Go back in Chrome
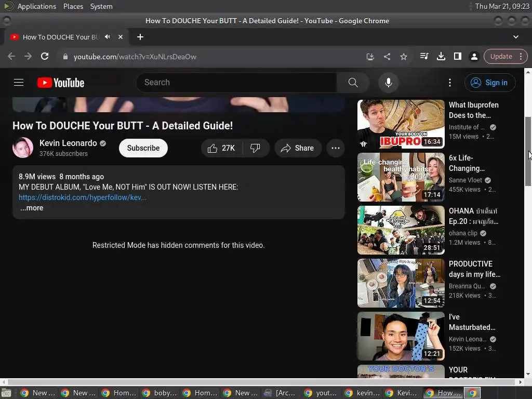The height and width of the screenshot is (399, 532). click(x=11, y=56)
